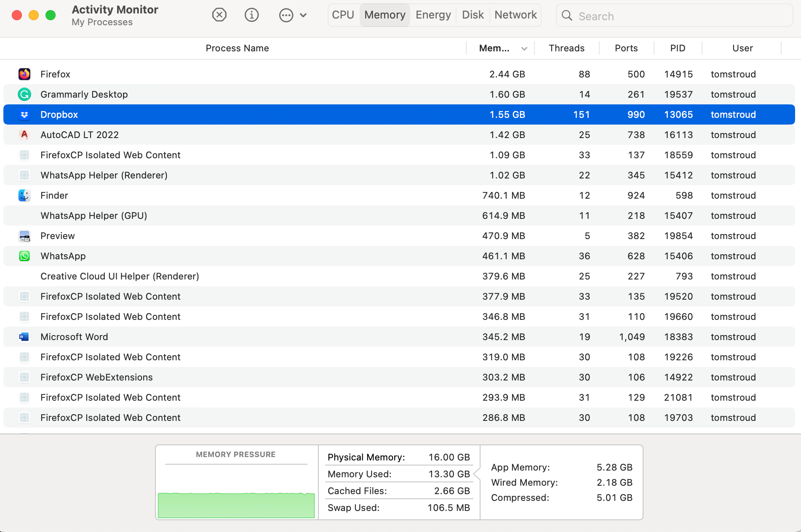Click the Dropbox icon in selected row
This screenshot has height=532, width=801.
(x=24, y=114)
